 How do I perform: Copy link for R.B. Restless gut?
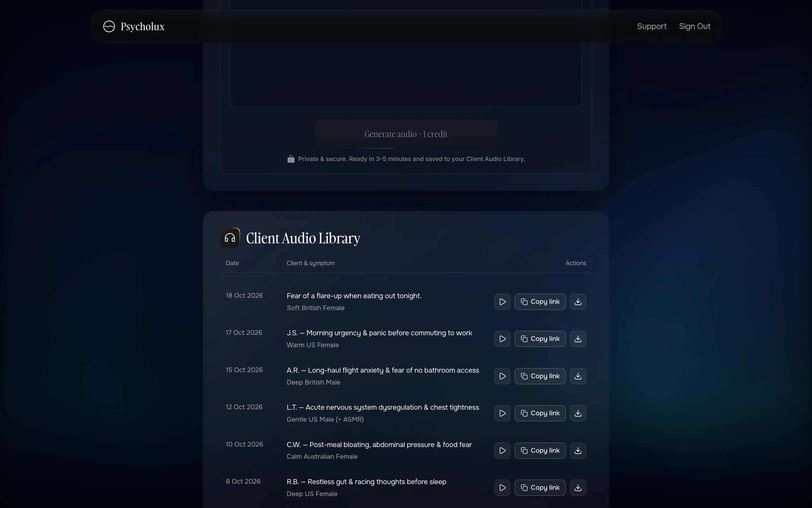(540, 487)
